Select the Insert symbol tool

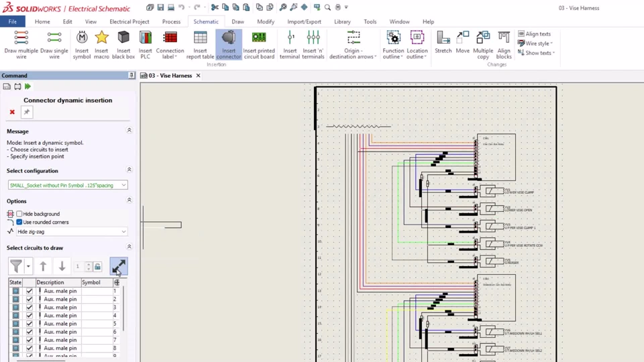pos(82,44)
